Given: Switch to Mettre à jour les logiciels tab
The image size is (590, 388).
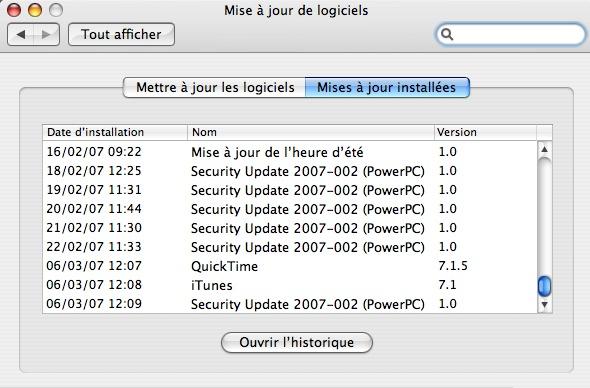Looking at the screenshot, I should pos(214,87).
